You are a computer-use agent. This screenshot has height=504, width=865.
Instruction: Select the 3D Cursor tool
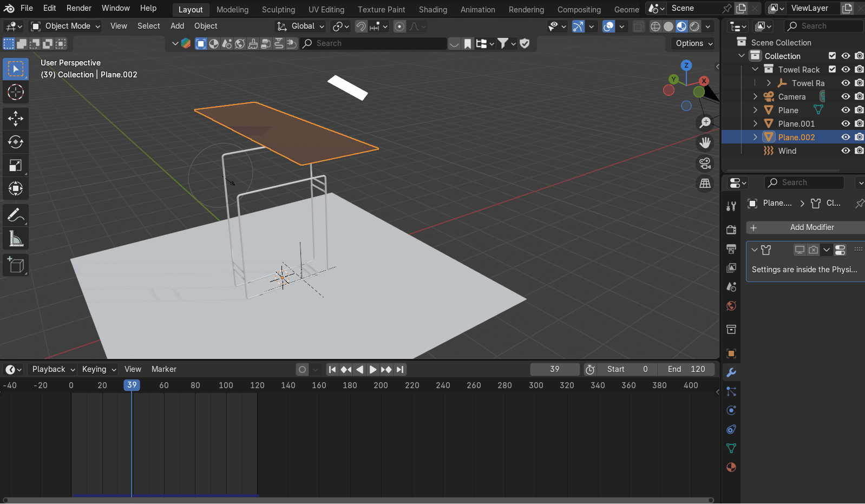point(15,92)
